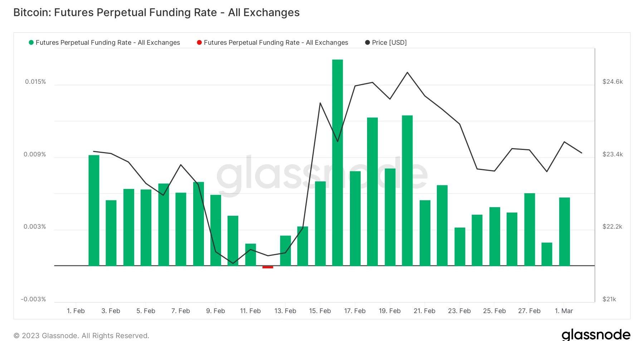
Task: Click the $24.6k price axis label
Action: (x=613, y=82)
